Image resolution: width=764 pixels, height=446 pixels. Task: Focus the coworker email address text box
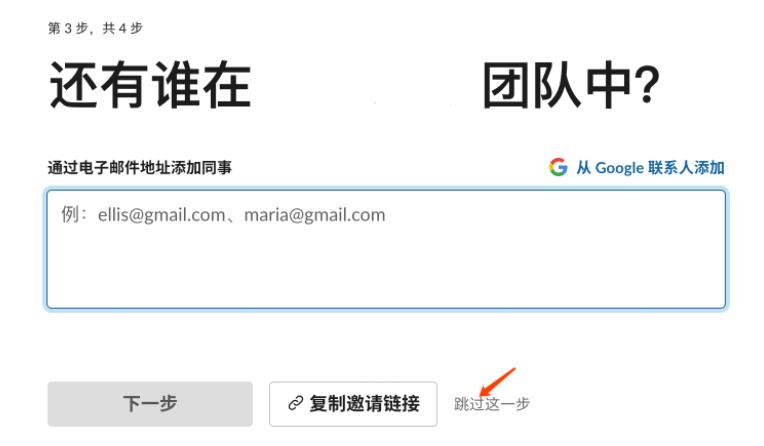[386, 250]
